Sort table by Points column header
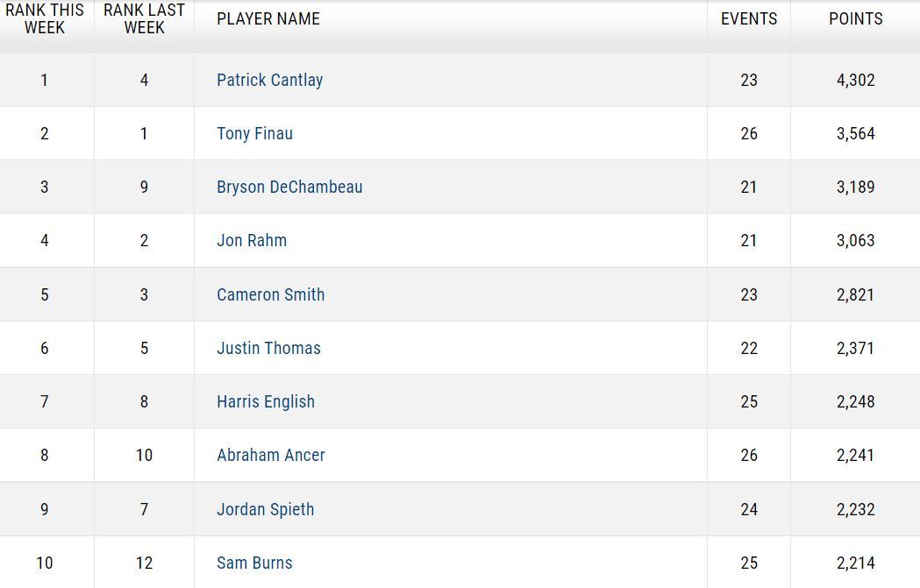 (855, 18)
